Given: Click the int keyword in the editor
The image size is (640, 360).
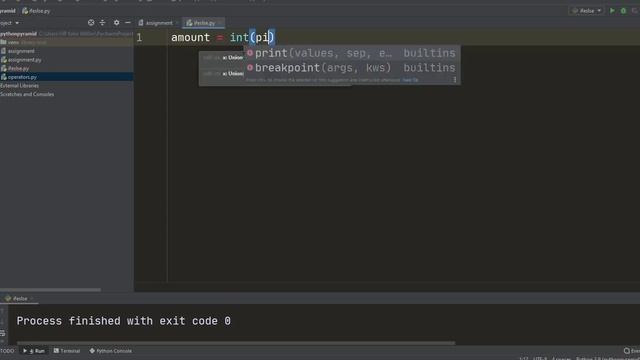Looking at the screenshot, I should pyautogui.click(x=239, y=38).
